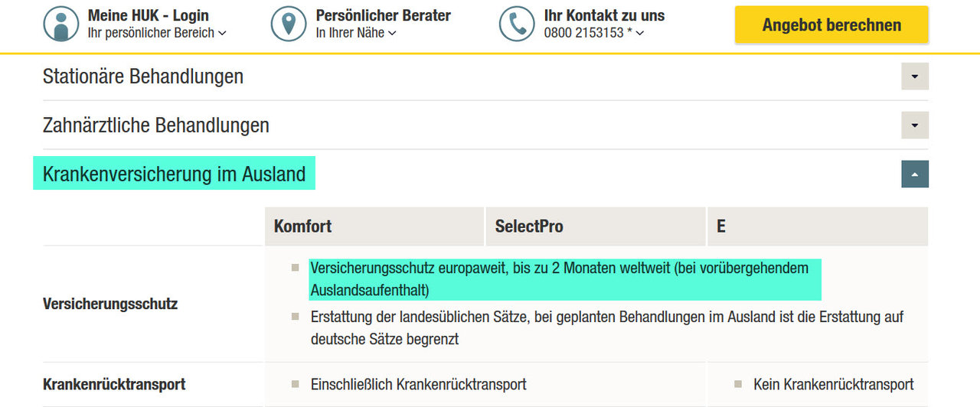Collapse Krankenversicherung im Ausland using arrow button
Screen dimensions: 980x407
[x=914, y=174]
